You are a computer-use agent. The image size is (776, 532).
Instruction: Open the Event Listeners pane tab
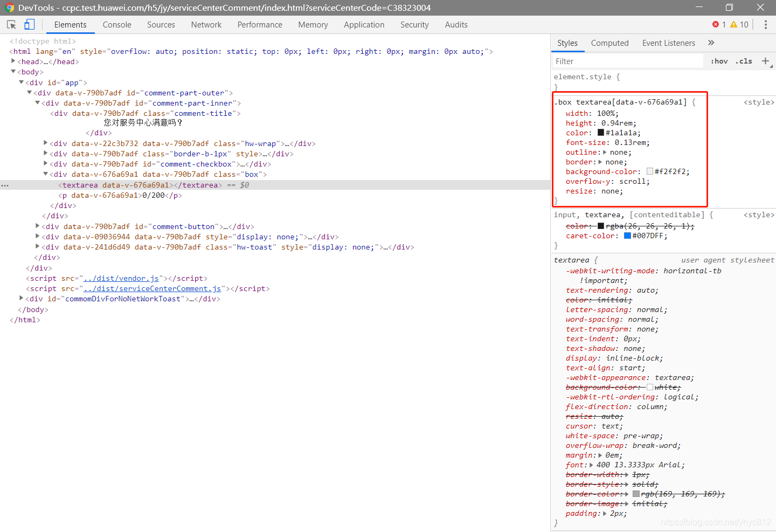(x=669, y=43)
